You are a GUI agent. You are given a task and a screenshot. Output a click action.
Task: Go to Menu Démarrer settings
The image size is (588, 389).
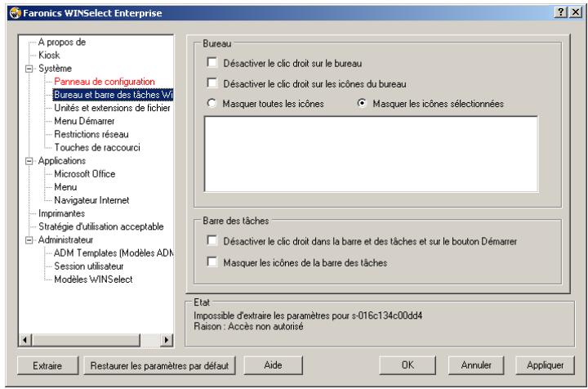click(x=84, y=121)
